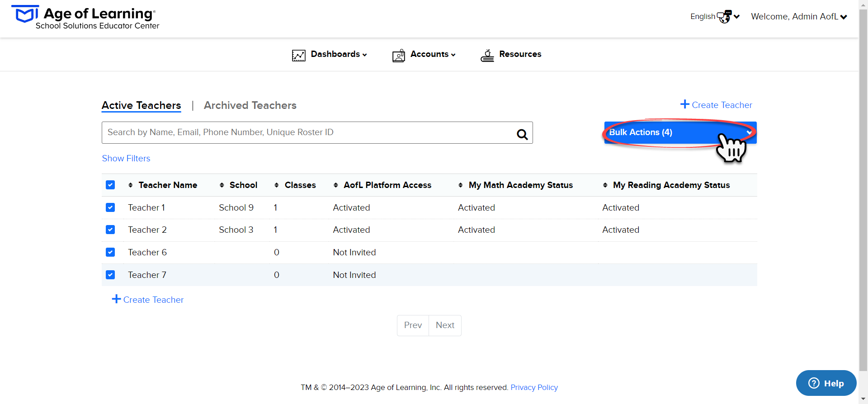The width and height of the screenshot is (868, 404).
Task: Sort by My Math Academy Status arrows
Action: point(461,185)
